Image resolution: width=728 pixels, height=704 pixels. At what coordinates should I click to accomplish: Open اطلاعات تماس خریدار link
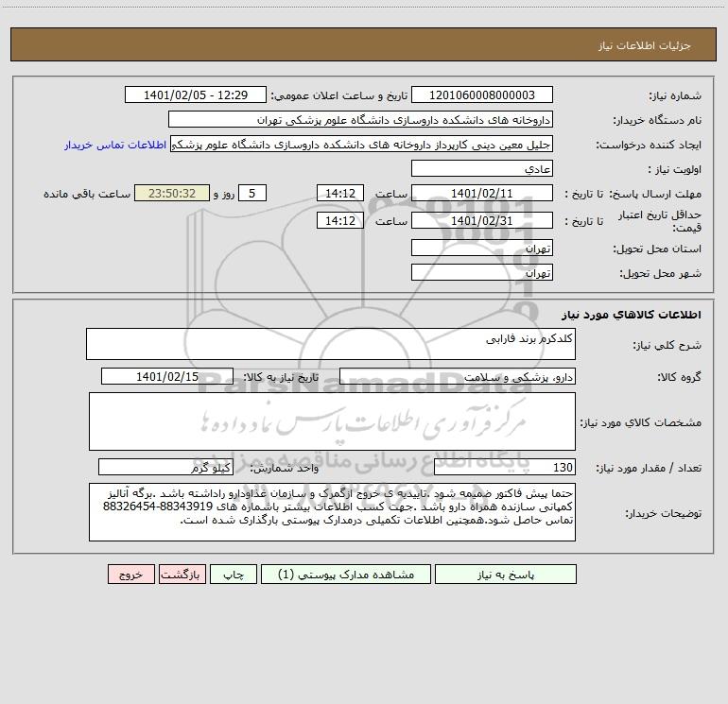(115, 145)
